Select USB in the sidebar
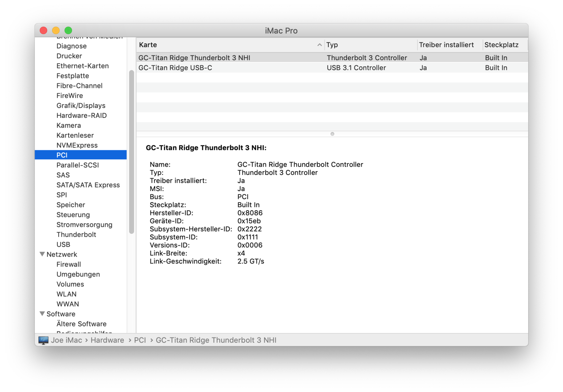 point(63,244)
